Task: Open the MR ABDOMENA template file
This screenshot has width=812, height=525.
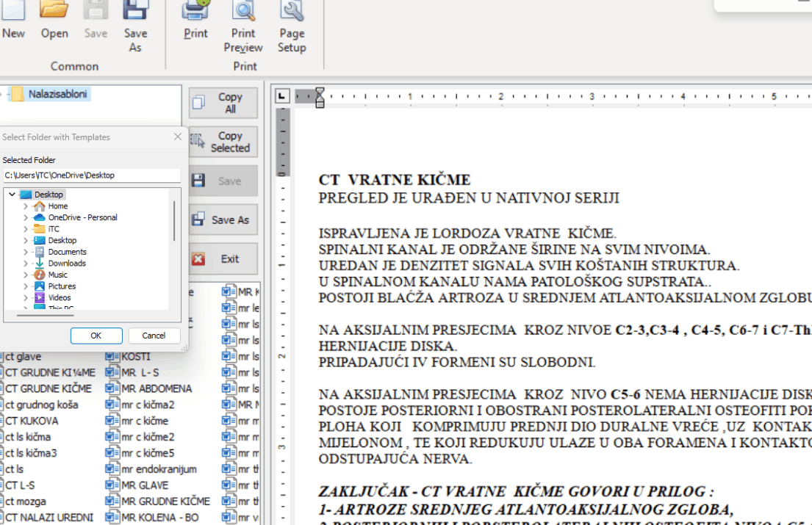Action: pyautogui.click(x=156, y=388)
